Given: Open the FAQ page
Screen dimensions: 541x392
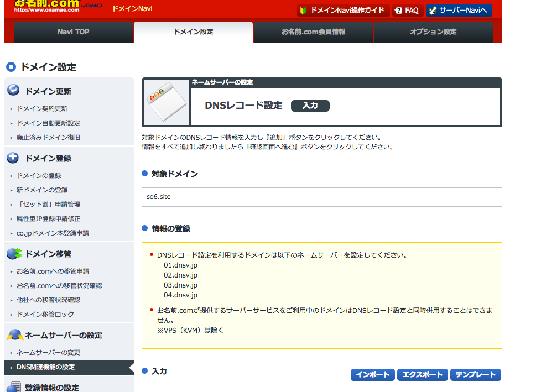Looking at the screenshot, I should (408, 11).
